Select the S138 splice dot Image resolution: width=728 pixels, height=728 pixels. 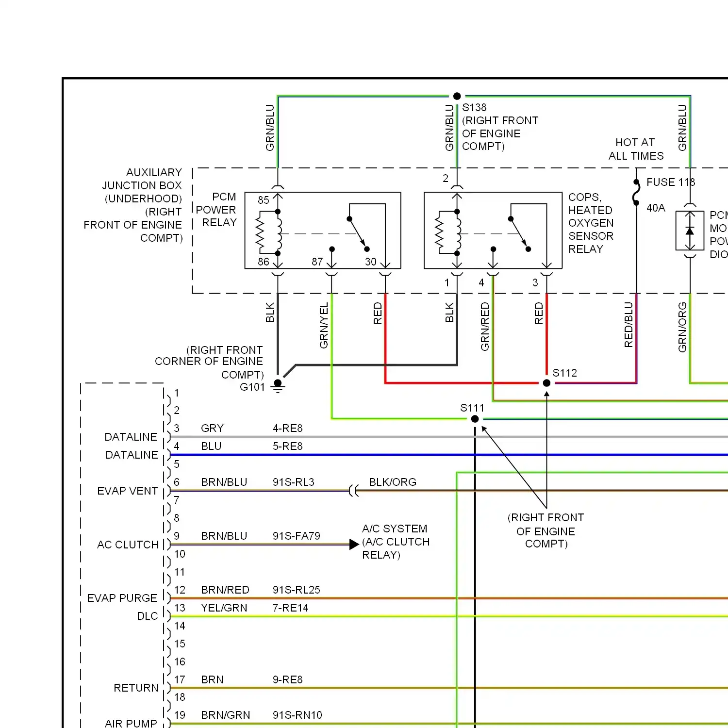tap(457, 96)
